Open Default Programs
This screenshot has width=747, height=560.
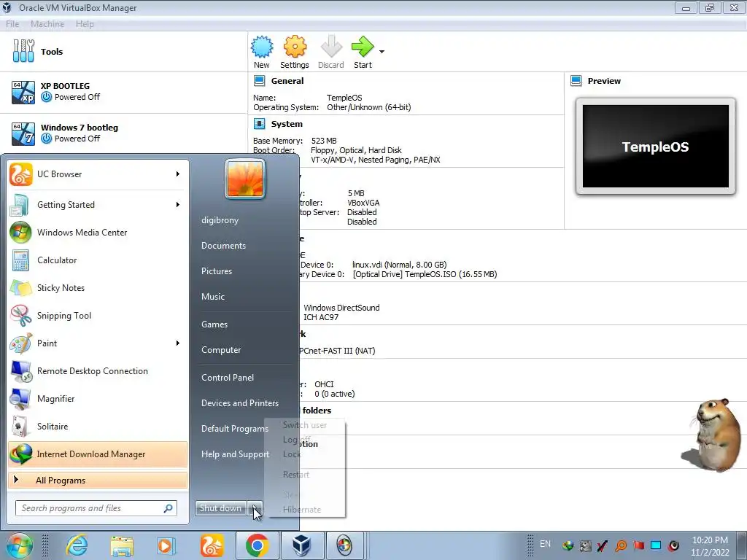coord(234,429)
